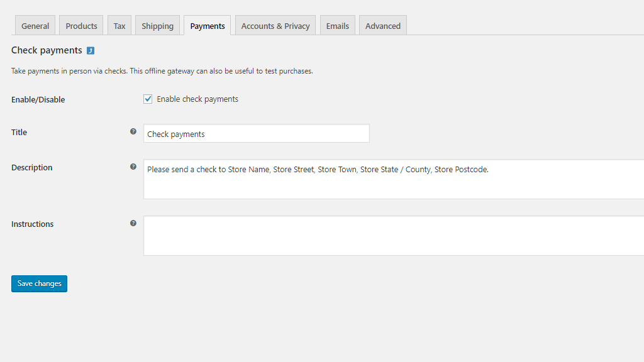The height and width of the screenshot is (362, 644).
Task: Disable the Enable check payments checkbox
Action: (148, 99)
